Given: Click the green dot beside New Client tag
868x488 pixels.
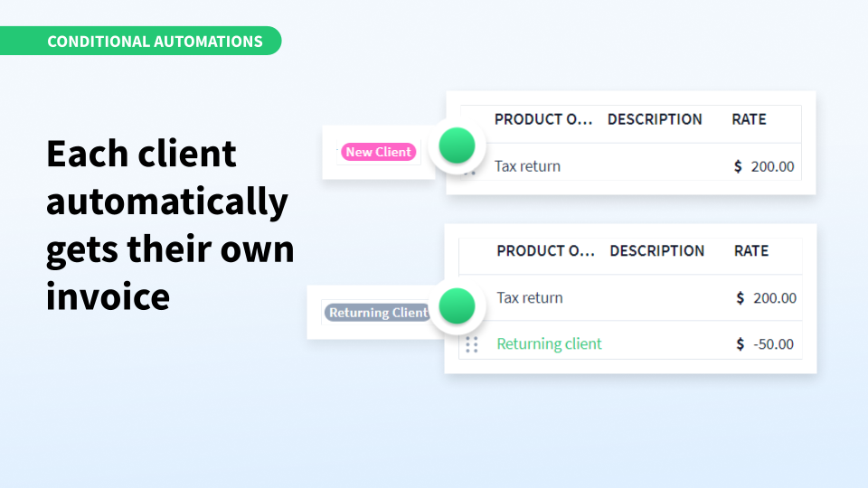Looking at the screenshot, I should point(457,145).
